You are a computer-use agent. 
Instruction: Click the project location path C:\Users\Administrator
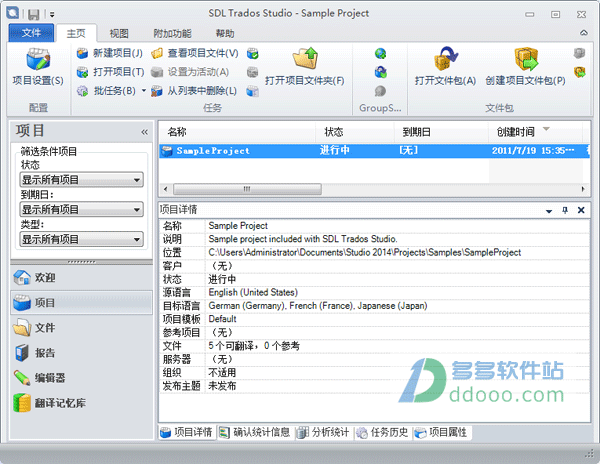[365, 252]
